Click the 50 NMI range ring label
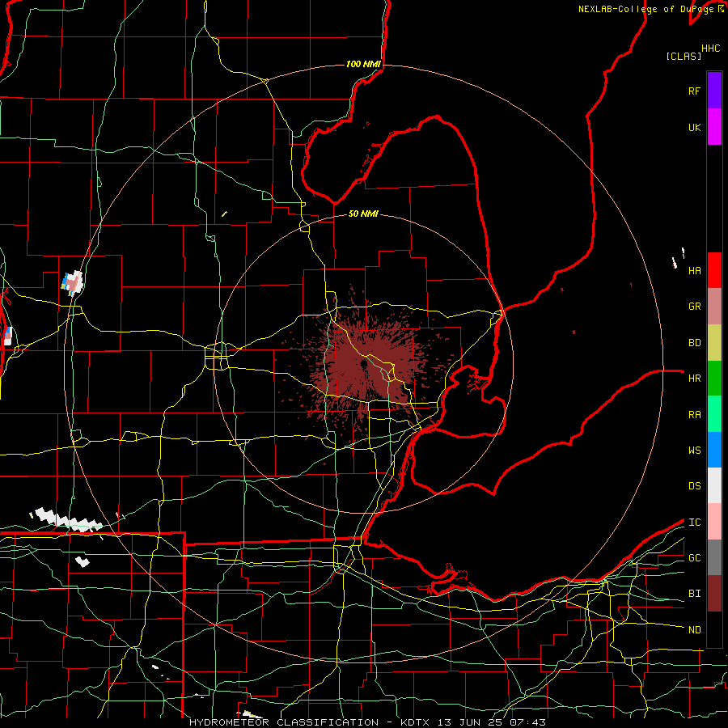Viewport: 728px width, 728px height. click(x=363, y=214)
